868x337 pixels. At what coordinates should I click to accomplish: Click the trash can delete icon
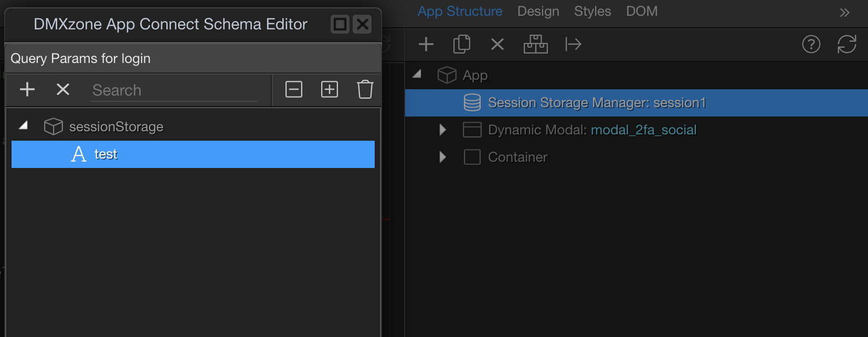(365, 90)
